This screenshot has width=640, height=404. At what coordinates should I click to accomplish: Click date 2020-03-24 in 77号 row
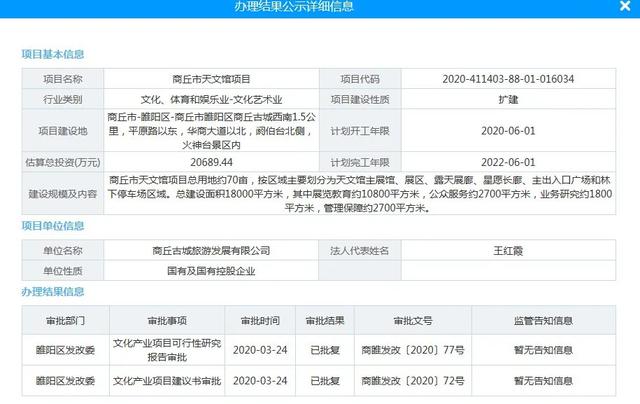tap(260, 350)
